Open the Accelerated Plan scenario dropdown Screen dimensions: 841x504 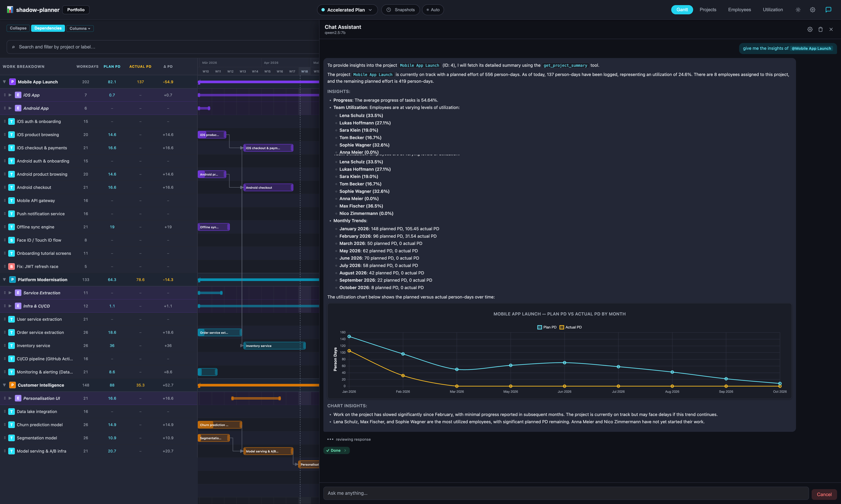[347, 10]
